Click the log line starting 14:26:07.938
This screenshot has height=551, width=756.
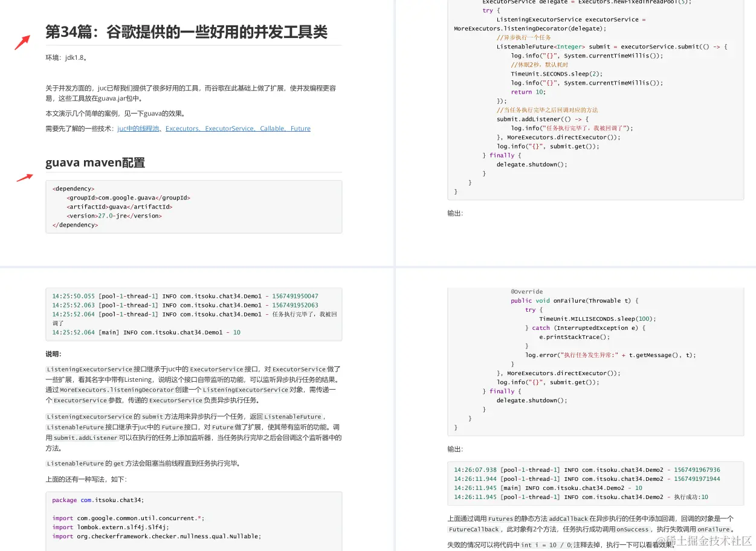(x=587, y=470)
